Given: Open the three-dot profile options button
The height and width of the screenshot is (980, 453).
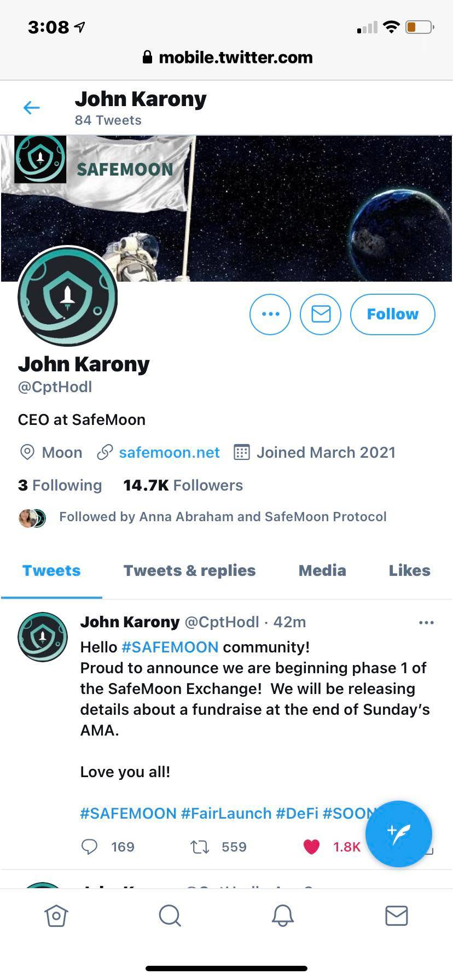Looking at the screenshot, I should click(x=270, y=314).
